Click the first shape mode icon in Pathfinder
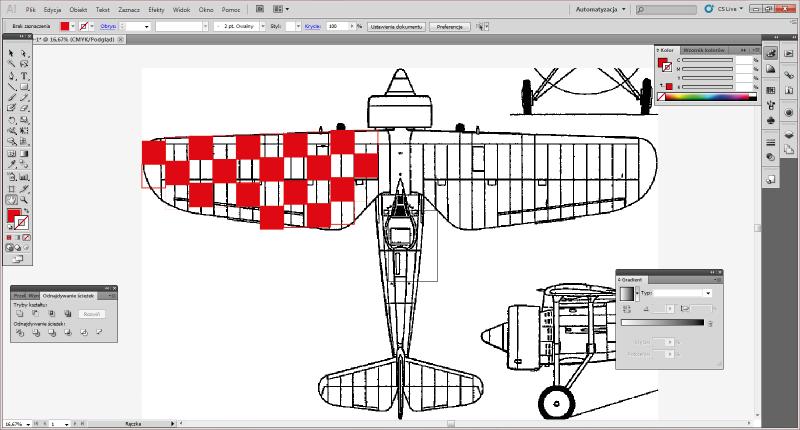Viewport: 800px width, 430px height. click(20, 314)
